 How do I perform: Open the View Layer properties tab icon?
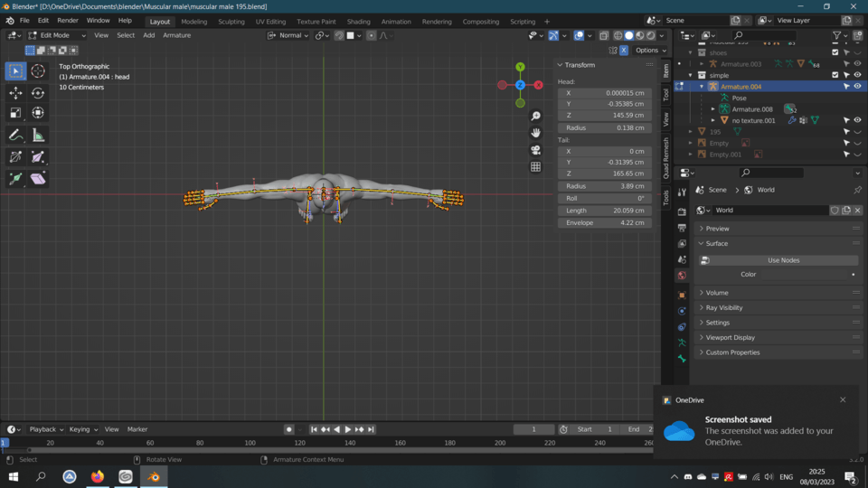682,243
